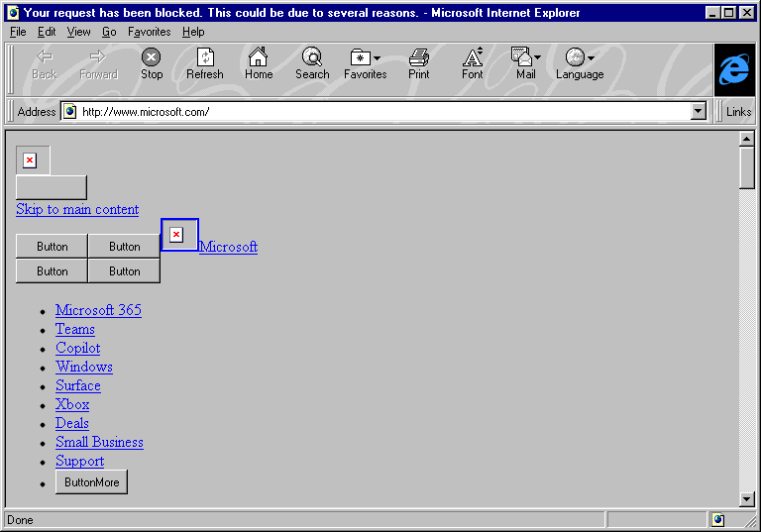The width and height of the screenshot is (761, 532).
Task: Click the scrollbar up arrow
Action: pos(746,139)
